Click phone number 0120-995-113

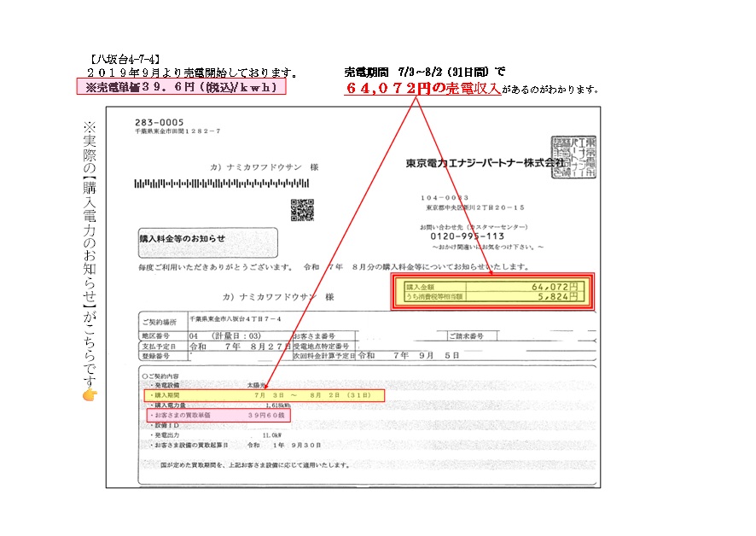click(x=469, y=236)
